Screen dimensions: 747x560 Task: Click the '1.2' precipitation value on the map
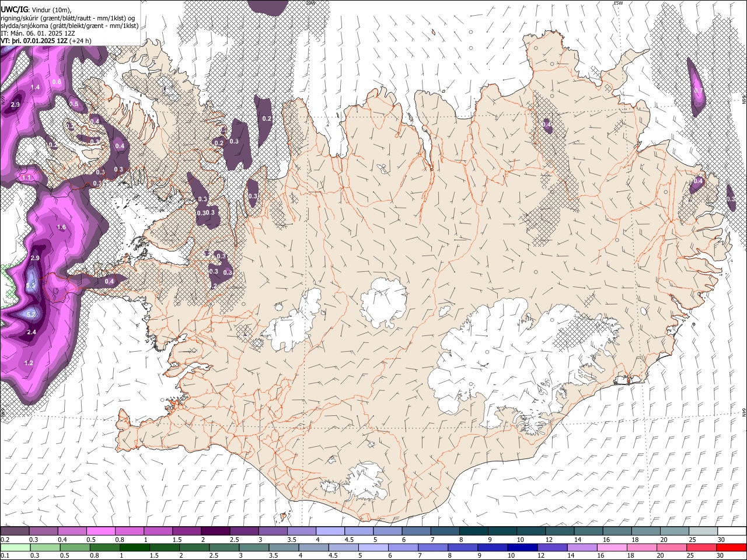29,363
